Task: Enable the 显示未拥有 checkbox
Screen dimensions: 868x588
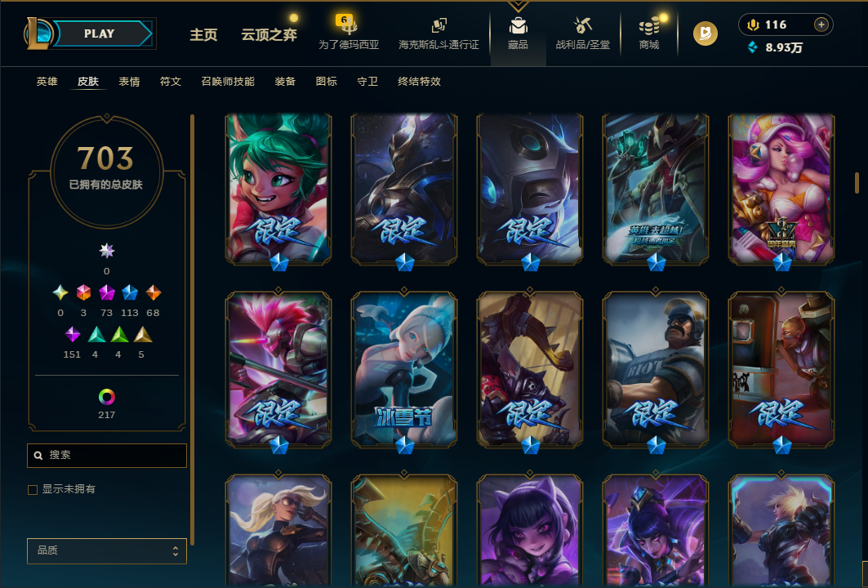Action: (x=33, y=489)
